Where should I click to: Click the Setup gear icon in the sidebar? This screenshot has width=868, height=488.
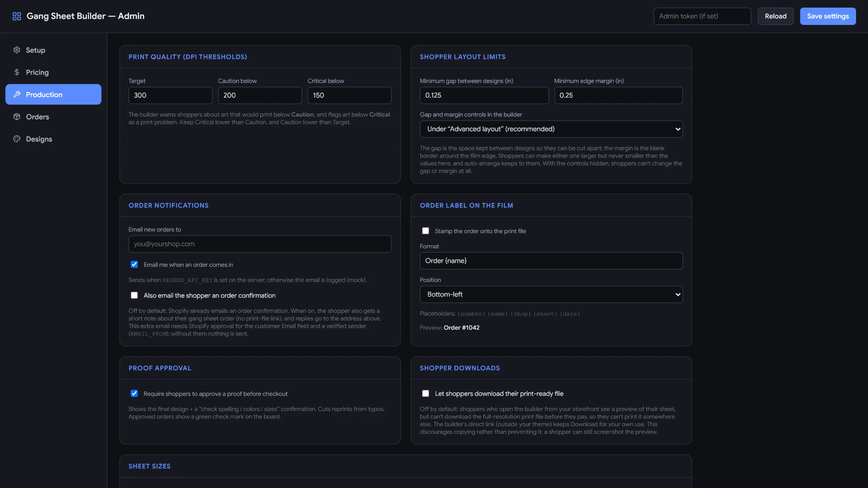(x=17, y=50)
